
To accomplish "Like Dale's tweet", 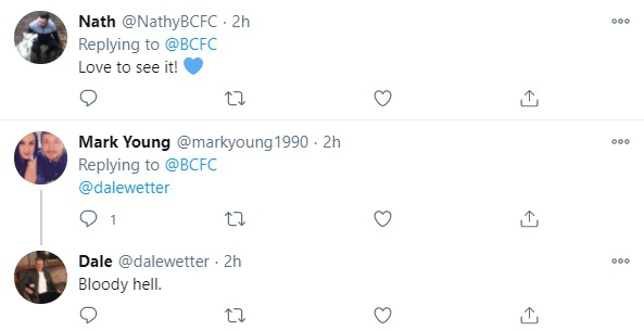I will point(383,315).
